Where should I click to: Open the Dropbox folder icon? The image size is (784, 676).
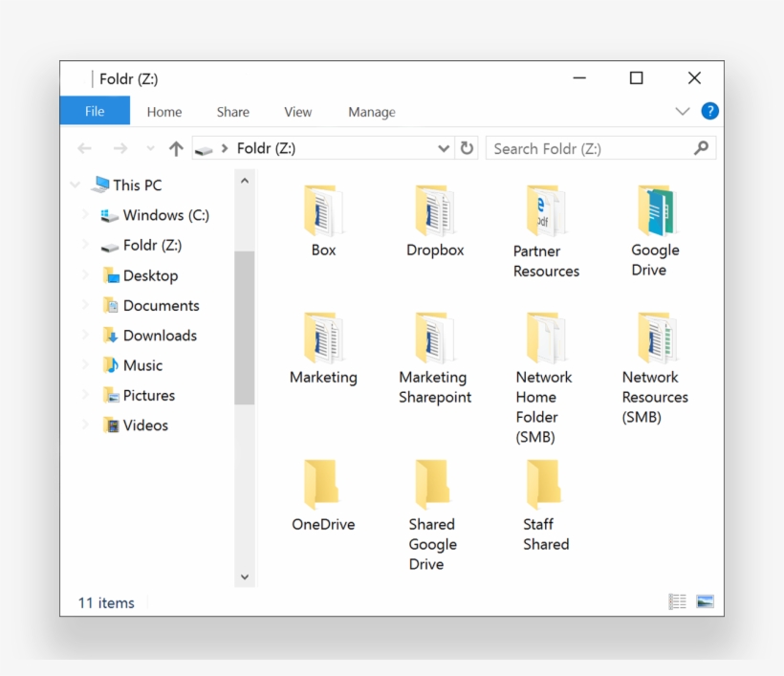(x=435, y=210)
